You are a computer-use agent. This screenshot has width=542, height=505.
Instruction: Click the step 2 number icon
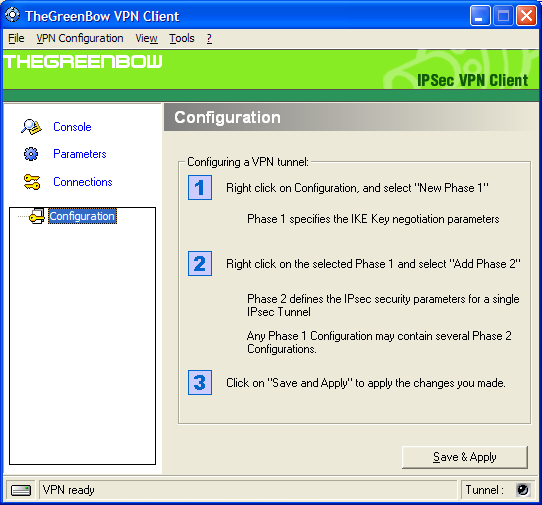tap(200, 263)
